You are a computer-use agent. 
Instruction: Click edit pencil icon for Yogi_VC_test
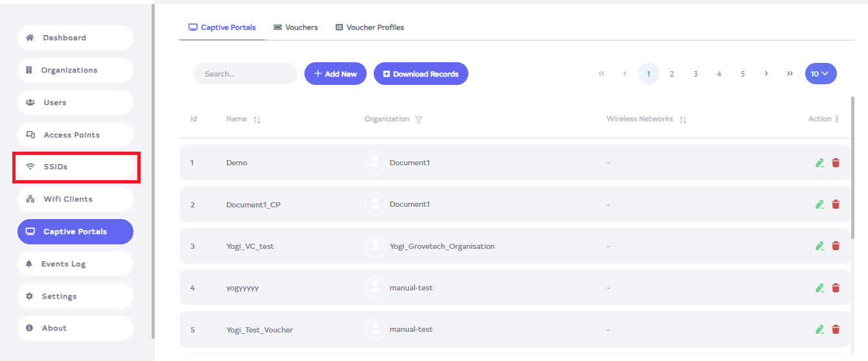click(x=819, y=246)
